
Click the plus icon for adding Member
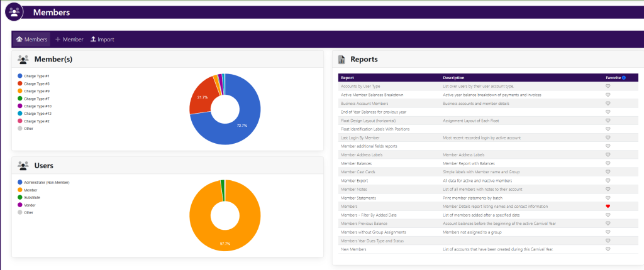[x=58, y=40]
